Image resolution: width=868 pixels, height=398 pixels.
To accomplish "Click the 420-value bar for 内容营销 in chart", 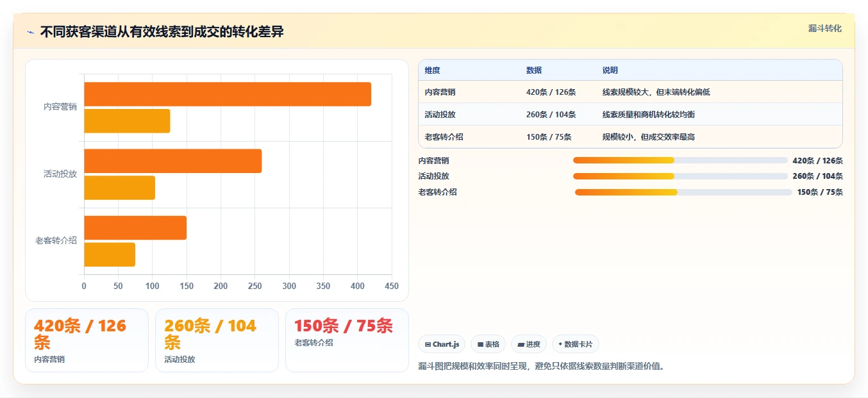I will coord(228,94).
